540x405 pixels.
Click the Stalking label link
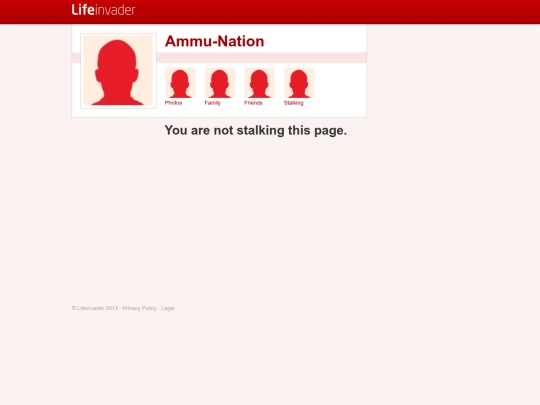(293, 103)
